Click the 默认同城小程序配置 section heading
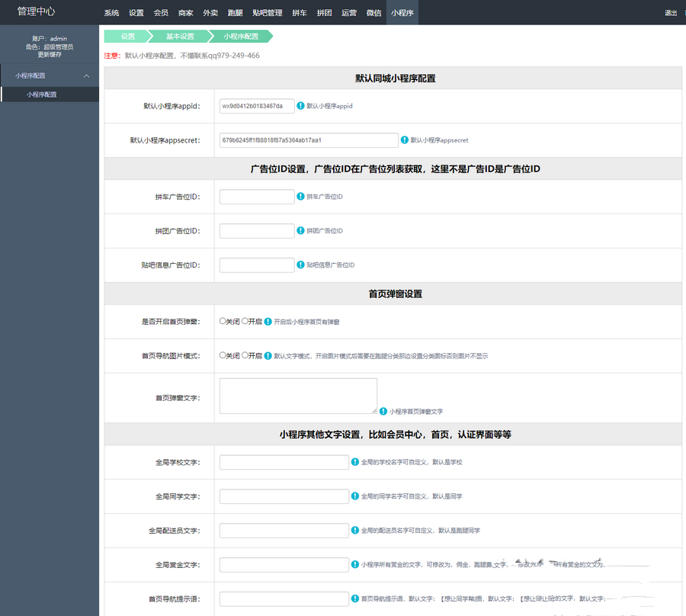Screen dimensions: 686x616 click(x=395, y=79)
